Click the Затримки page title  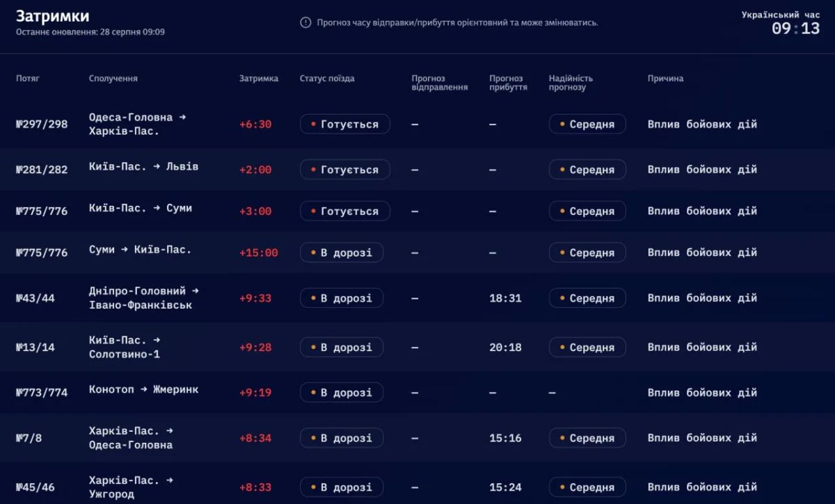[53, 16]
